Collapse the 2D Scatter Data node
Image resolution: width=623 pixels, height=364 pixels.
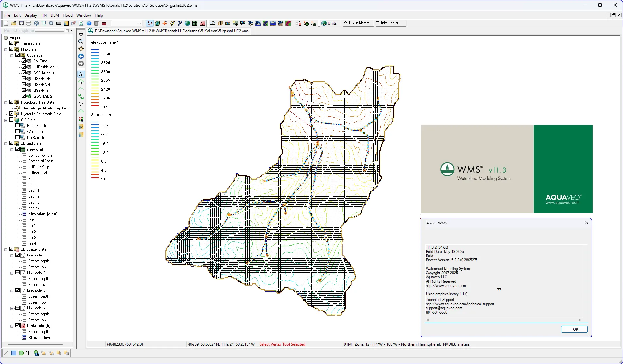point(6,249)
